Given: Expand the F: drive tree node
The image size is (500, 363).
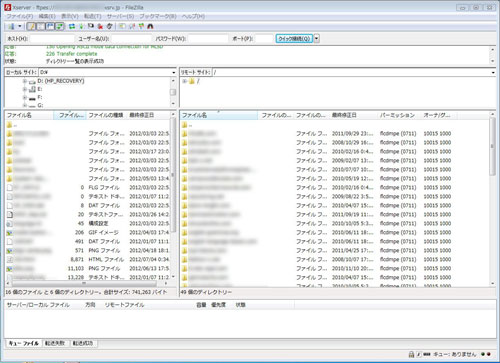Looking at the screenshot, I should click(x=25, y=97).
